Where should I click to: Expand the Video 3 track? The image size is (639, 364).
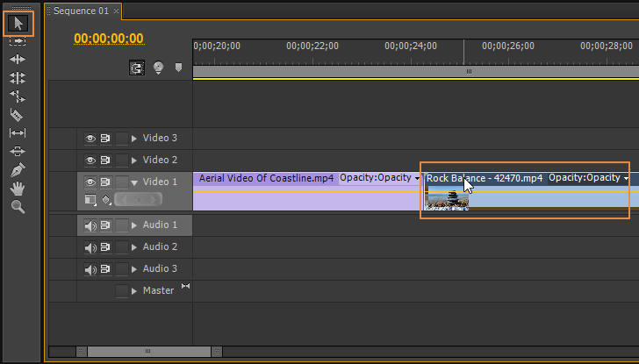pyautogui.click(x=134, y=139)
